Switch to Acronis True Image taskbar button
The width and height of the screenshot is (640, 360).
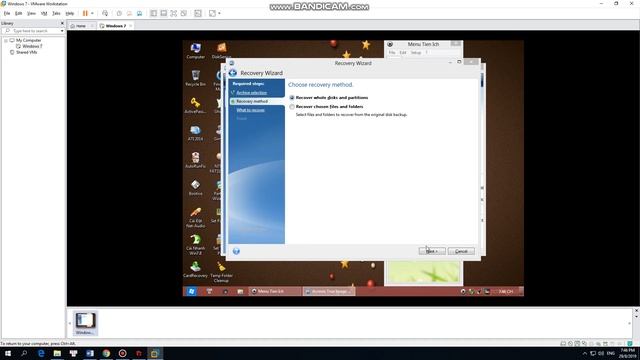point(329,291)
